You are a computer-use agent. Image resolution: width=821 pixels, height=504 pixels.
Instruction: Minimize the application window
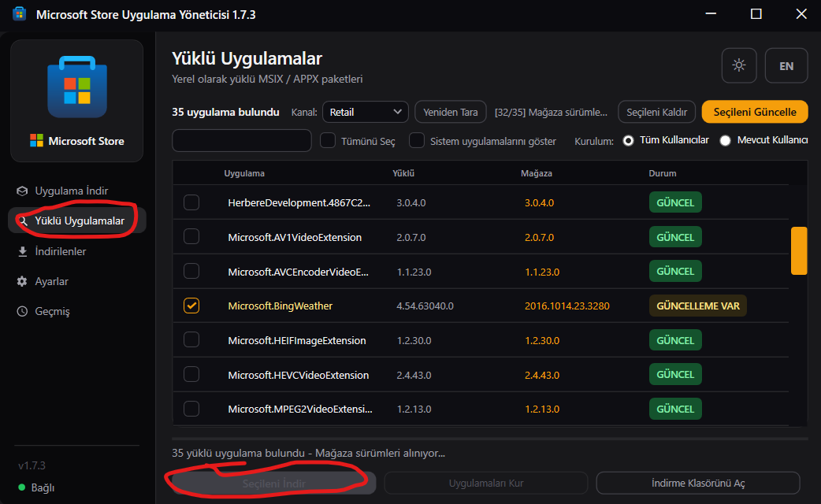711,14
